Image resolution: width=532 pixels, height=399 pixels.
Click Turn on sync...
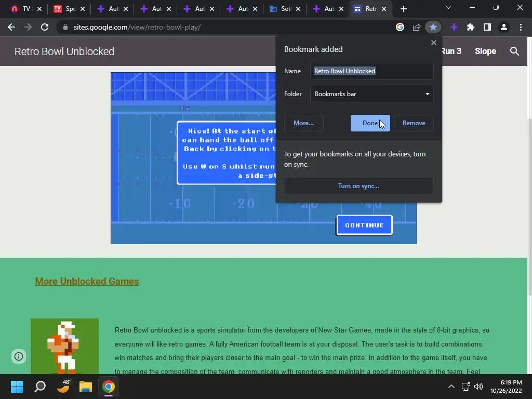pyautogui.click(x=358, y=186)
